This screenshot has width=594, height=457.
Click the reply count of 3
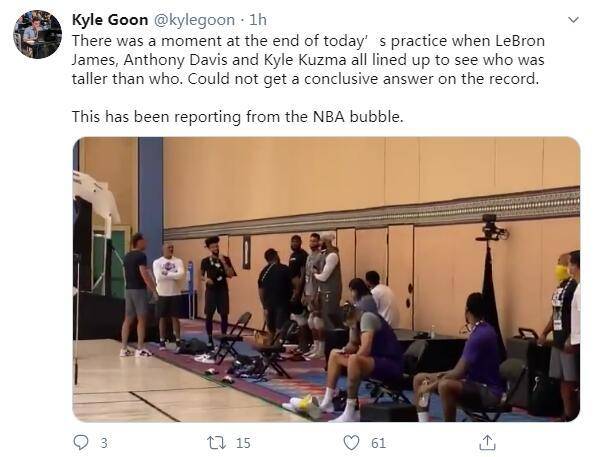click(104, 443)
